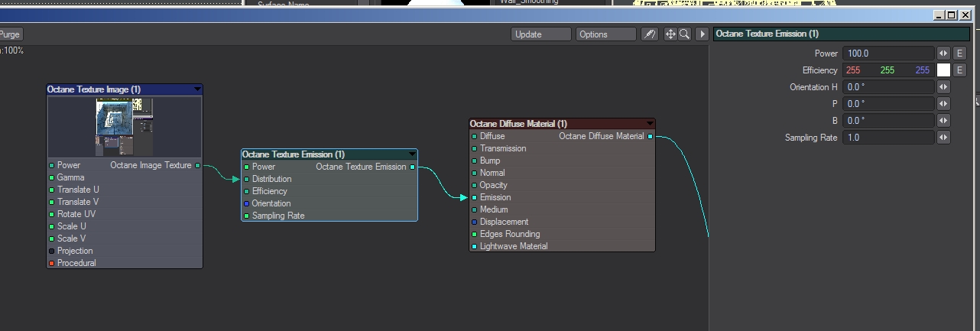980x331 pixels.
Task: Click the Lightwave Material input port
Action: coord(475,246)
